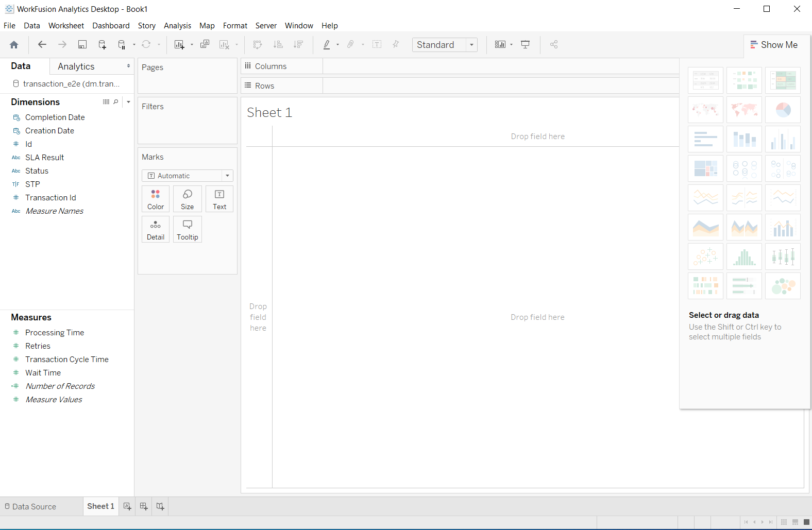Screen dimensions: 812x530
Task: Open the File menu
Action: click(10, 26)
